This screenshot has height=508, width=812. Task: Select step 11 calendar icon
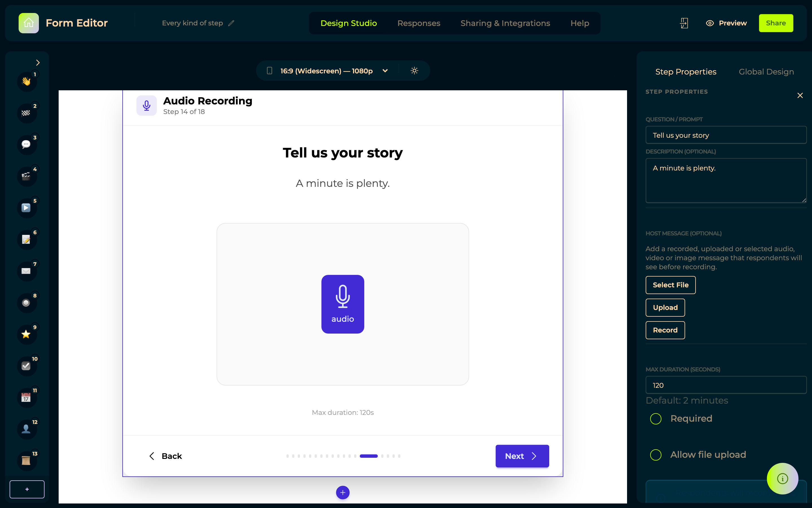coord(27,397)
